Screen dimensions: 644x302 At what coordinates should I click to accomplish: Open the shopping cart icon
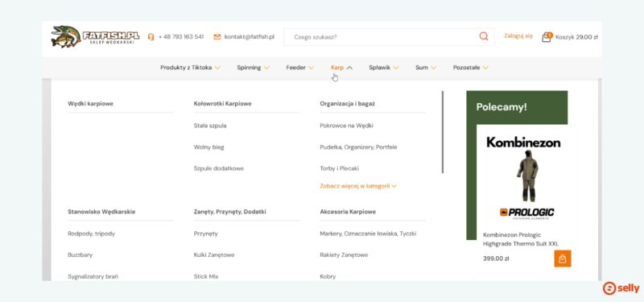click(547, 37)
